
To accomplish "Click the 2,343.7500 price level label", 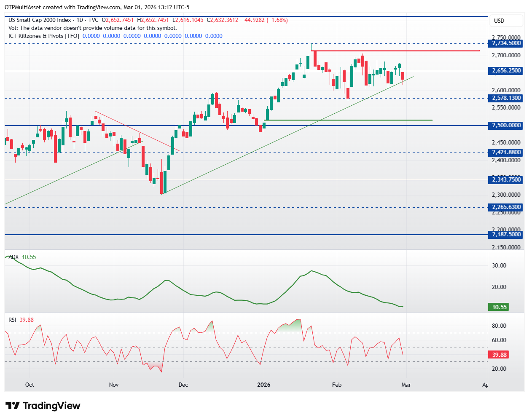I will pos(506,179).
